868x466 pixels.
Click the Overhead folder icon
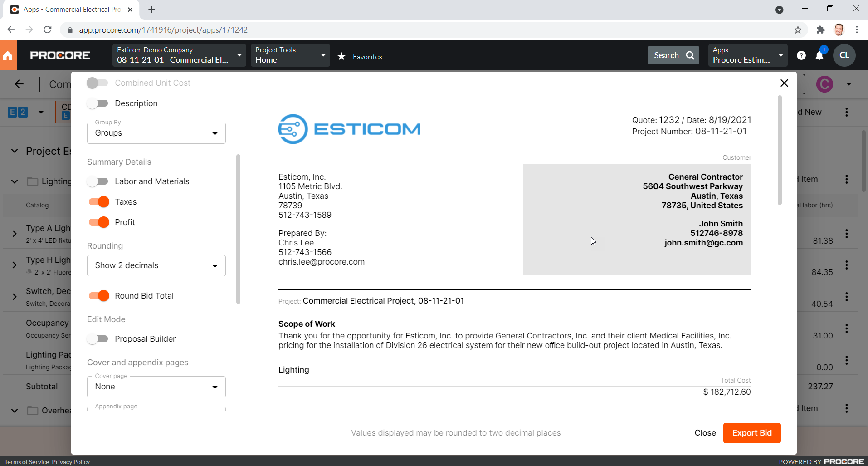[x=33, y=411]
